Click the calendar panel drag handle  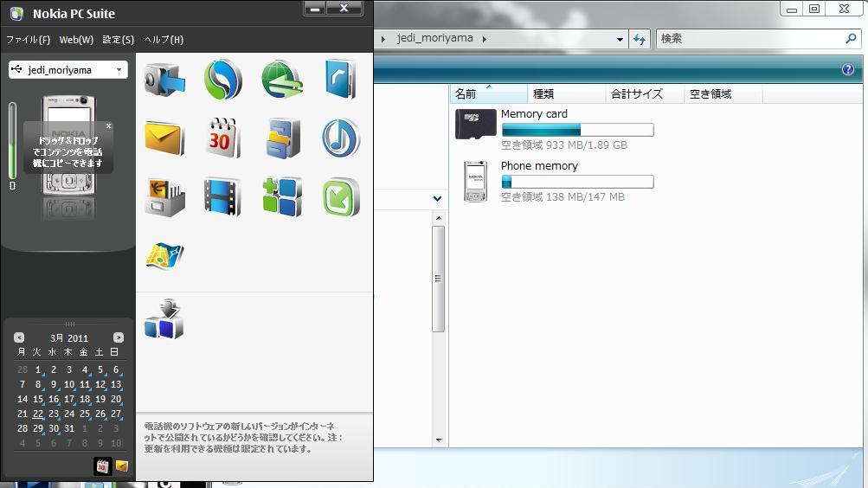[x=70, y=324]
